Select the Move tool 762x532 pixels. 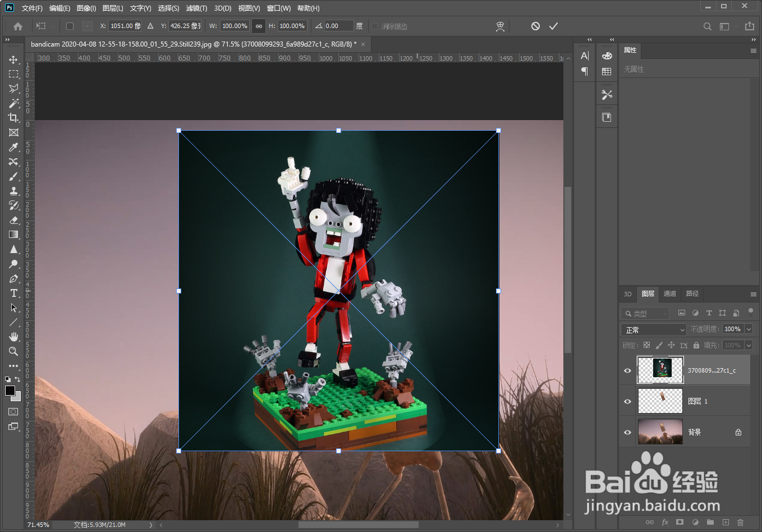13,59
